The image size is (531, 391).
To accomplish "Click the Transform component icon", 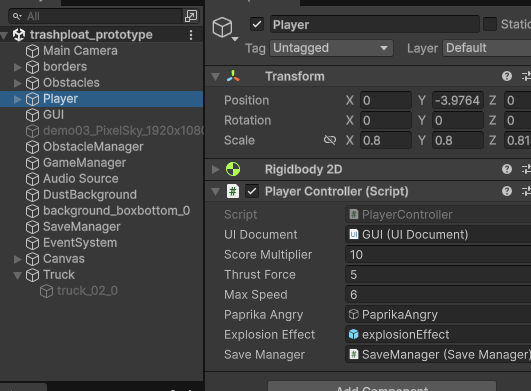I will (233, 76).
